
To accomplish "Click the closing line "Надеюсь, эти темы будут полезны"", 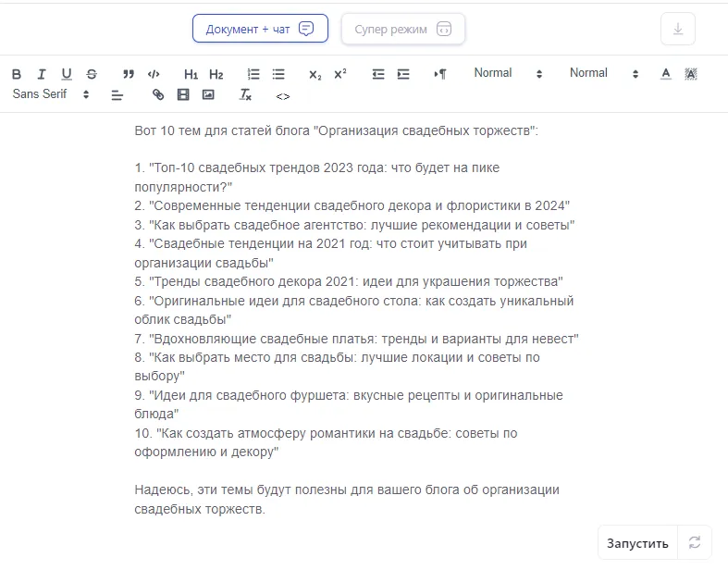I will [347, 500].
